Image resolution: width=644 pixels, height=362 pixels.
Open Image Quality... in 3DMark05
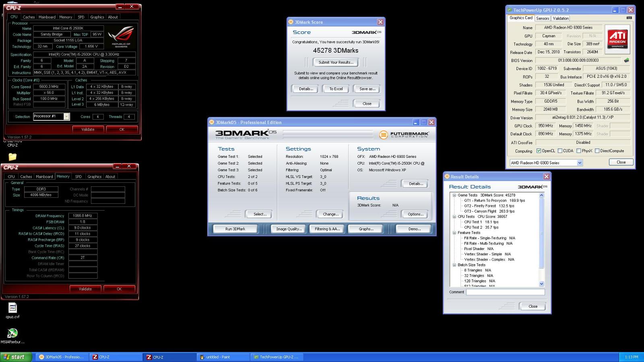pyautogui.click(x=289, y=229)
